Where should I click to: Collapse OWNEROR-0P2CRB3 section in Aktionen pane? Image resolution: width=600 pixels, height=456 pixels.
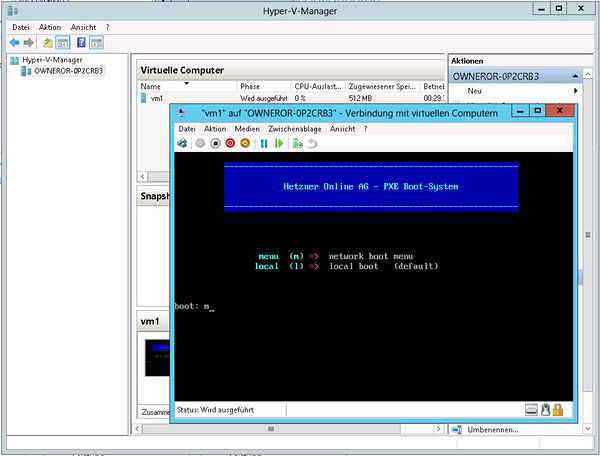[575, 76]
